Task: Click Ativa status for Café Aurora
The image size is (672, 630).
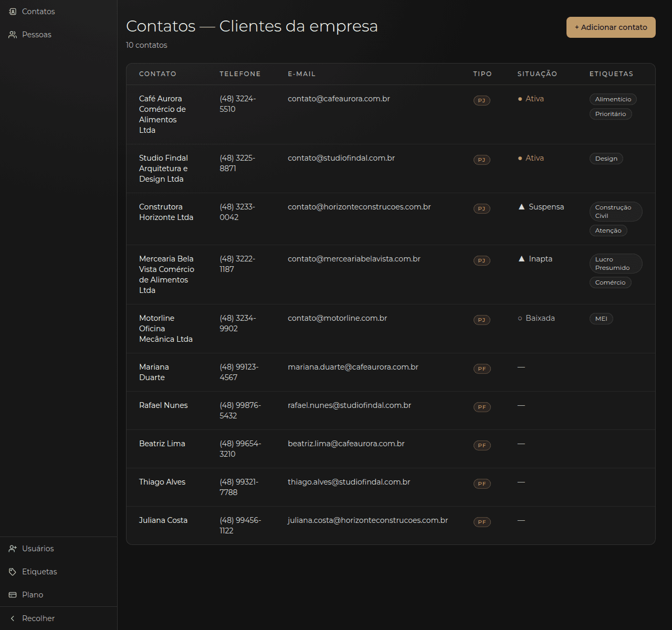Action: point(531,99)
